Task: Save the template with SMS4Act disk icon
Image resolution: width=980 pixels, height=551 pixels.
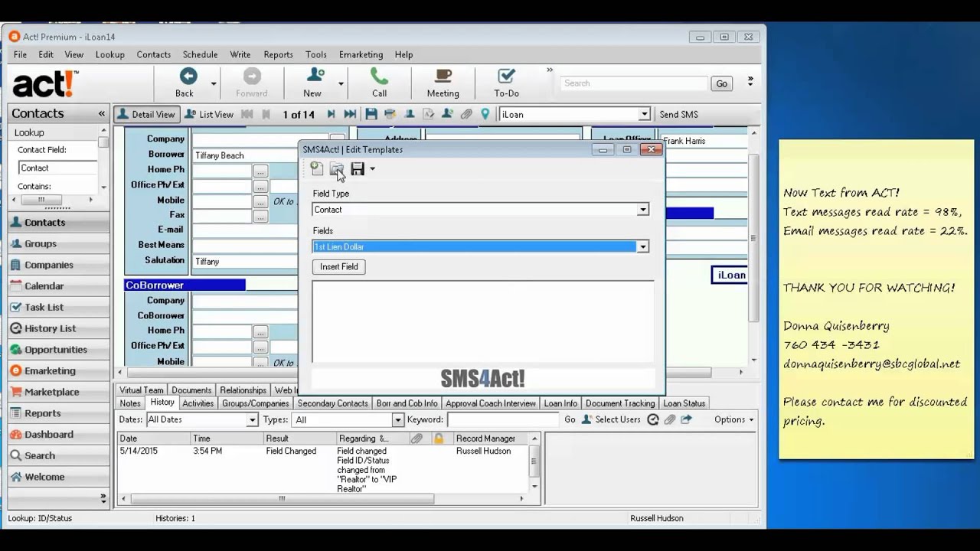Action: pos(358,168)
